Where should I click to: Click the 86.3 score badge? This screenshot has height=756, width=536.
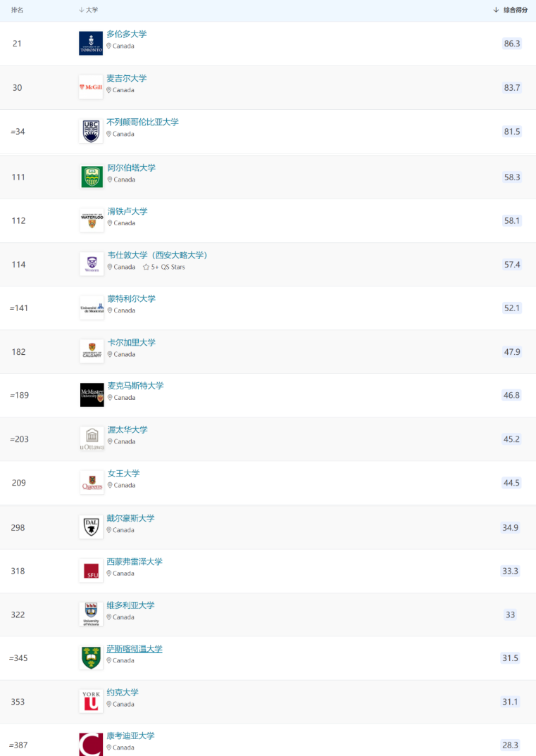click(x=511, y=44)
